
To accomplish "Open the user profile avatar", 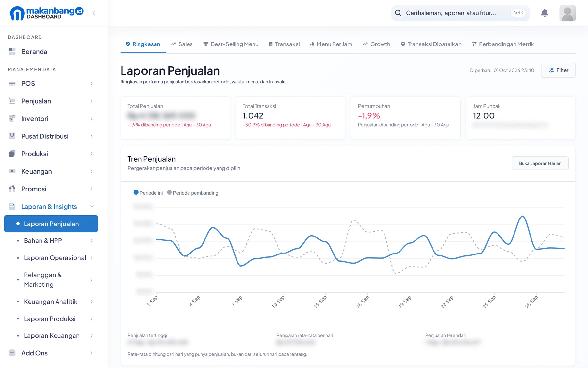I will click(x=567, y=13).
